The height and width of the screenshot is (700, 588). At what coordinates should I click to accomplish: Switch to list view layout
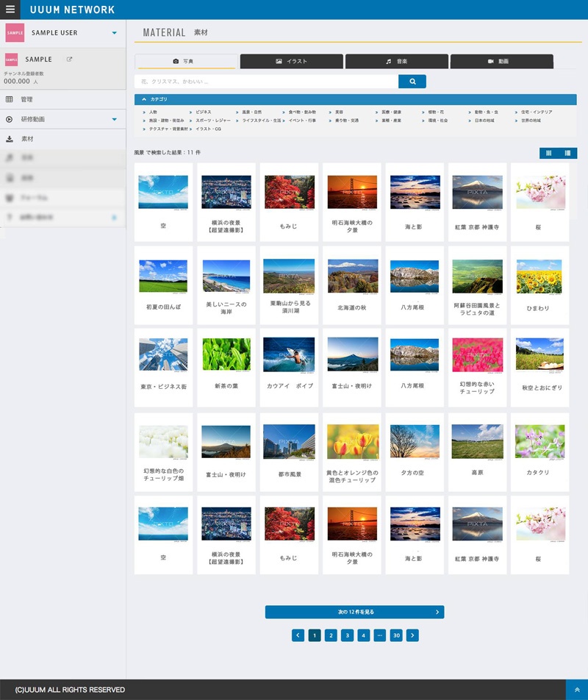567,153
